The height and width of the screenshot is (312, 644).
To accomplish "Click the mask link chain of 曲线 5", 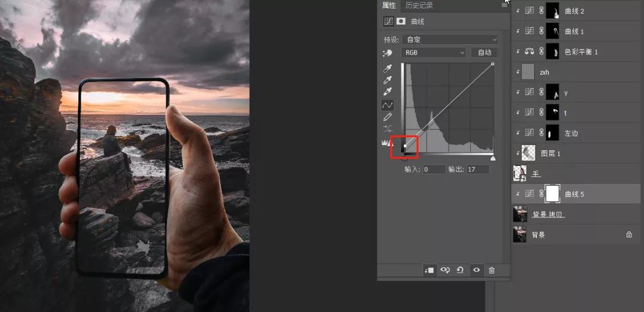I will point(541,194).
